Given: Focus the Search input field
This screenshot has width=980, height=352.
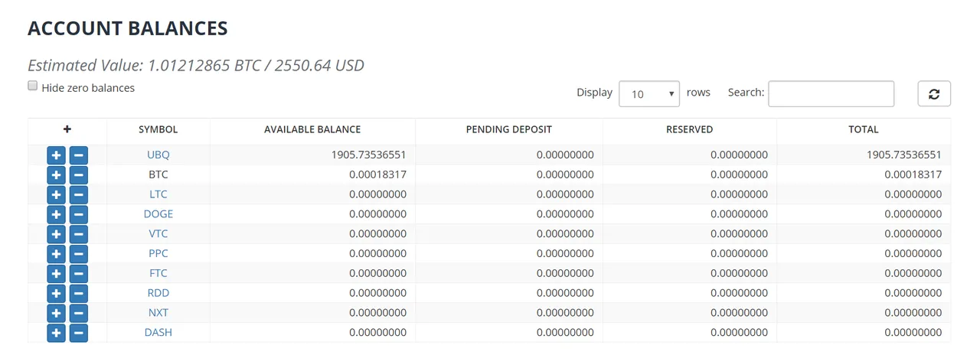Looking at the screenshot, I should [831, 93].
